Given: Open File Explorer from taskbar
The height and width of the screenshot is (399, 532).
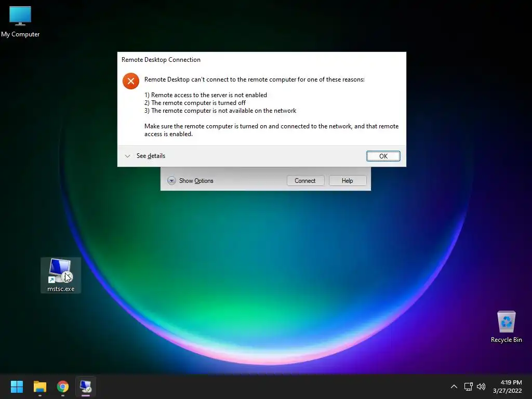Looking at the screenshot, I should tap(39, 387).
